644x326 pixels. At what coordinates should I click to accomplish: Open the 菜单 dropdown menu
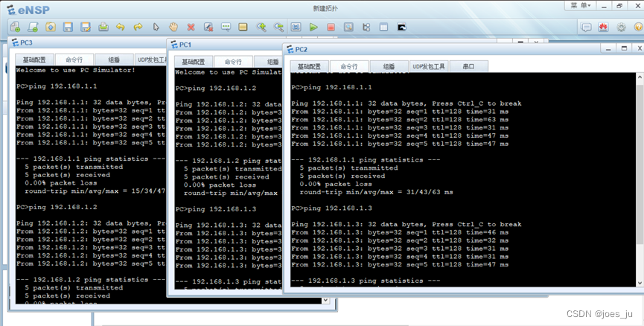580,6
